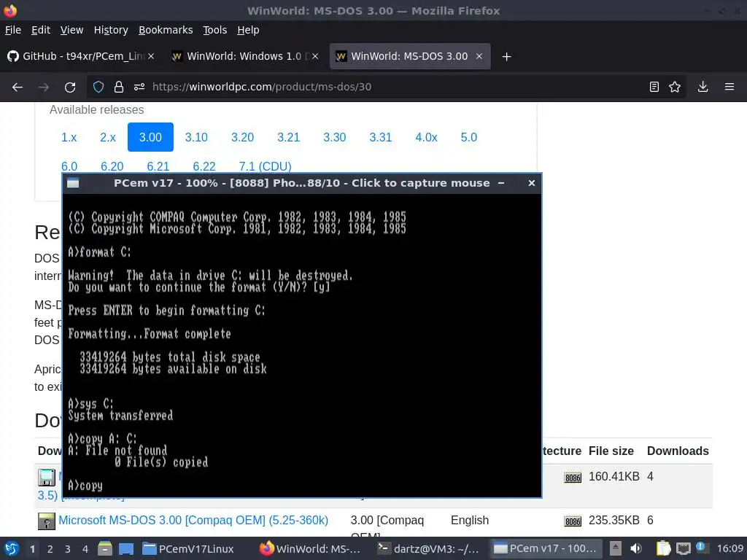Click the PCem title bar text to capture mouse
Viewport: 747px width, 560px height.
[301, 183]
